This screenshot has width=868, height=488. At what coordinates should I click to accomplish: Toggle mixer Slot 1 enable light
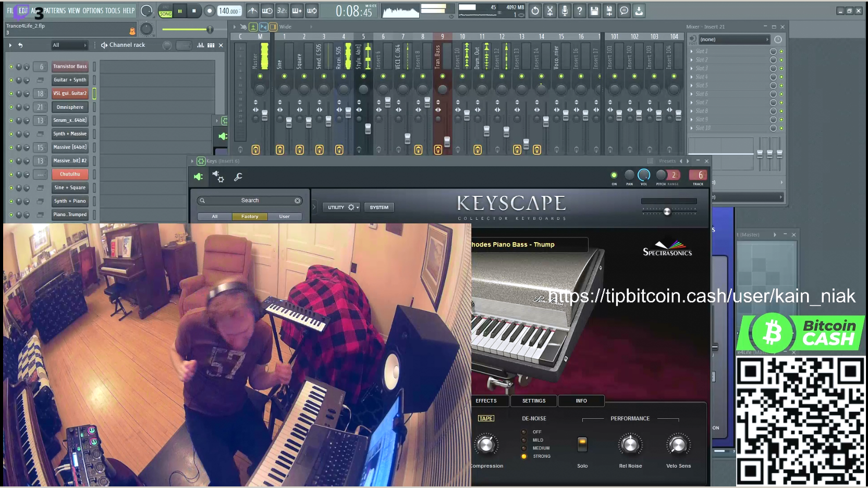[x=781, y=52]
